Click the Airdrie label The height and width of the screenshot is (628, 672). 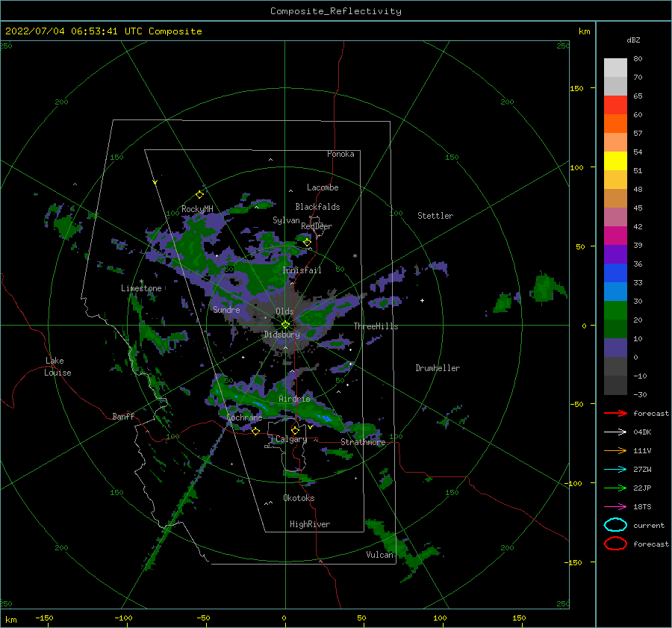(294, 399)
